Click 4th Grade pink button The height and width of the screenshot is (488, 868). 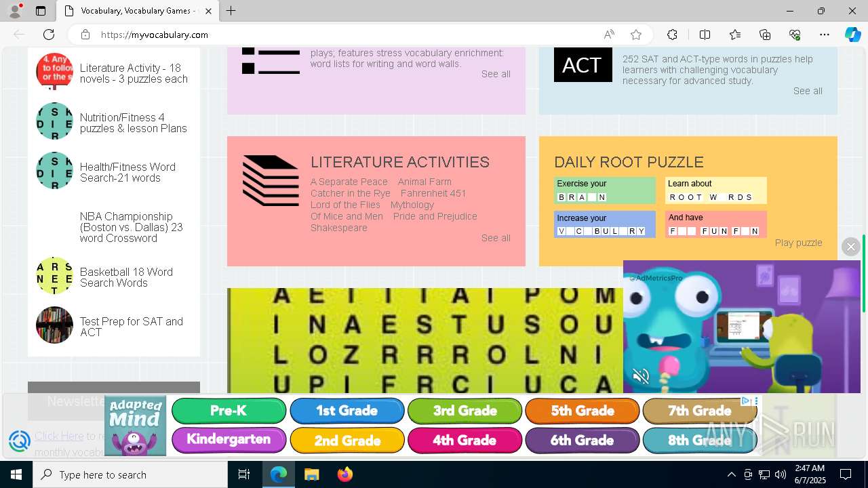tap(465, 440)
